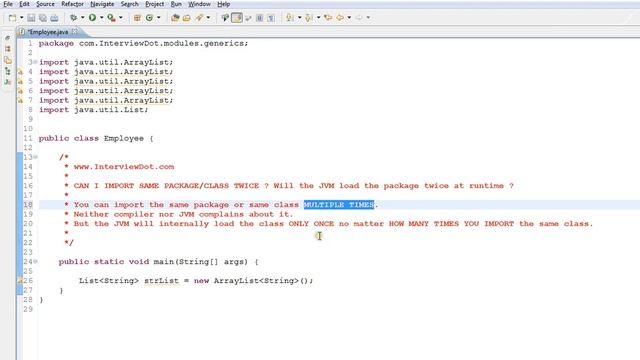Toggle Show Whitespace Characters icon

pyautogui.click(x=271, y=18)
